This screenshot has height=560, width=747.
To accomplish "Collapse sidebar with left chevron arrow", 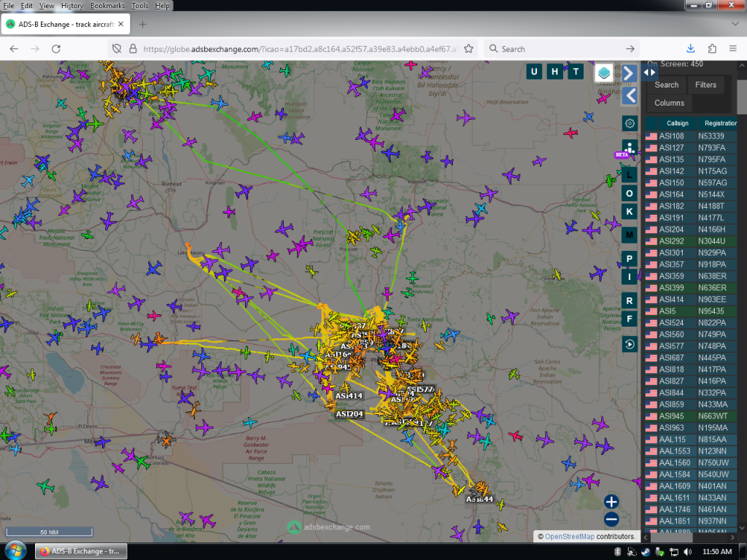I will pos(630,96).
